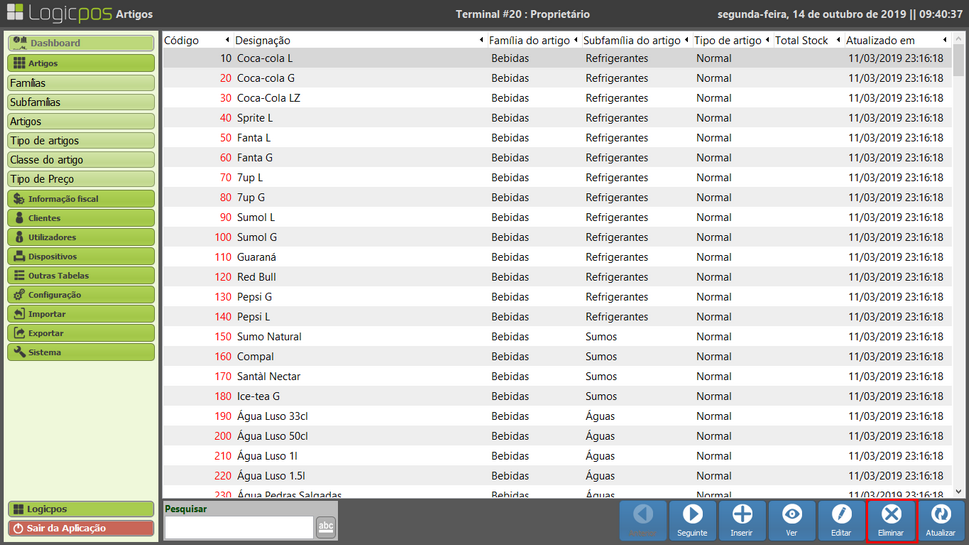Click the Seguinte next-record arrow icon
Image resolution: width=969 pixels, height=545 pixels.
coord(692,515)
